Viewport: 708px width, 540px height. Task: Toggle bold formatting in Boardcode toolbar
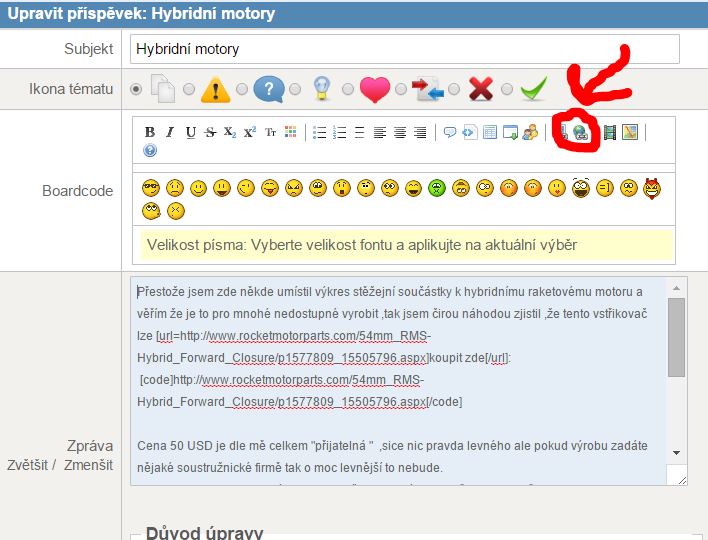[150, 132]
